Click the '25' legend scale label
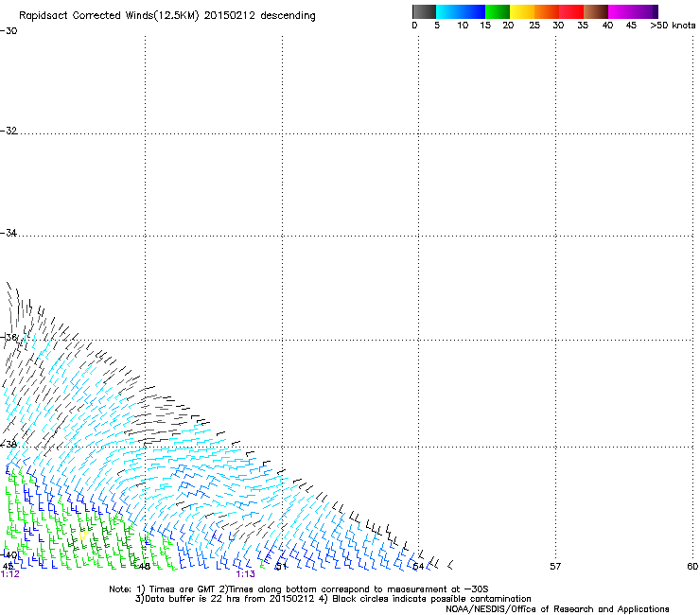 [534, 26]
